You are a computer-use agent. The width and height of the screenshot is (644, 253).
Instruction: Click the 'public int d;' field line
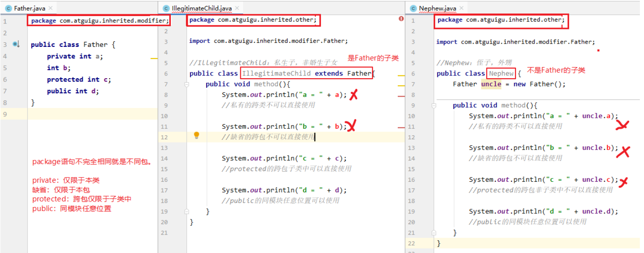point(73,91)
